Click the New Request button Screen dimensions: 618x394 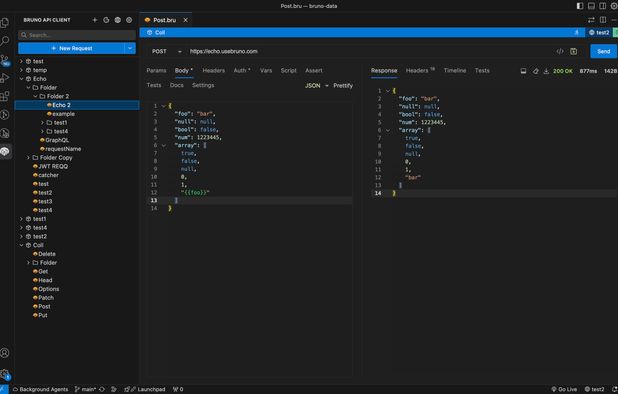click(71, 48)
